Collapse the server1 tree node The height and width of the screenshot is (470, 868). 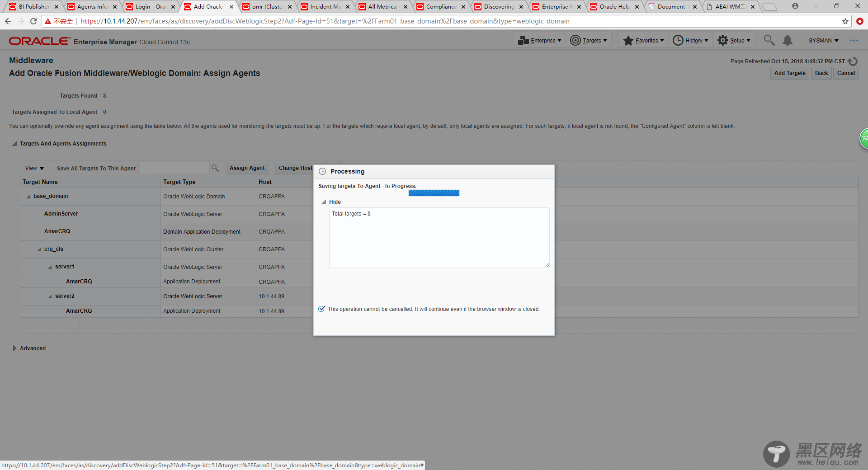click(50, 267)
